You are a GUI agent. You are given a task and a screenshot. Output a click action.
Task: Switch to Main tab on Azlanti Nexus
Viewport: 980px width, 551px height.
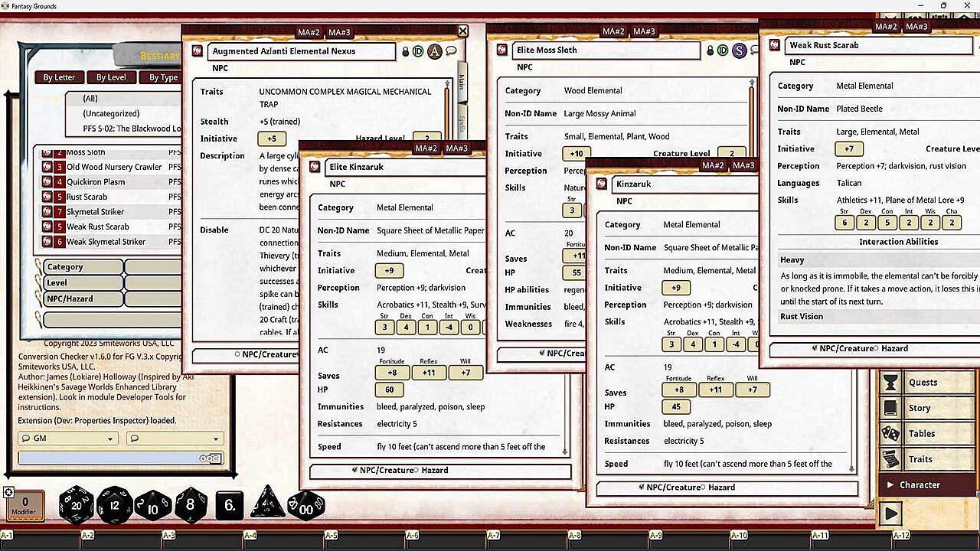coord(462,82)
